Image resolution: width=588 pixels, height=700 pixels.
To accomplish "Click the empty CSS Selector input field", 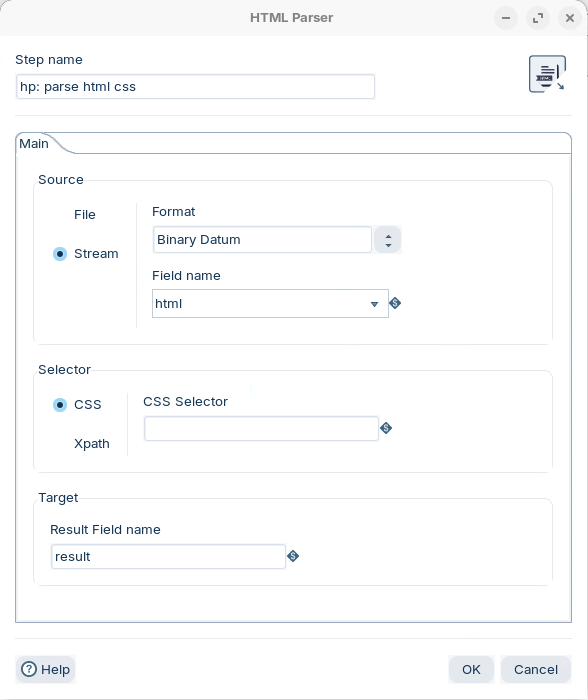I will click(261, 429).
